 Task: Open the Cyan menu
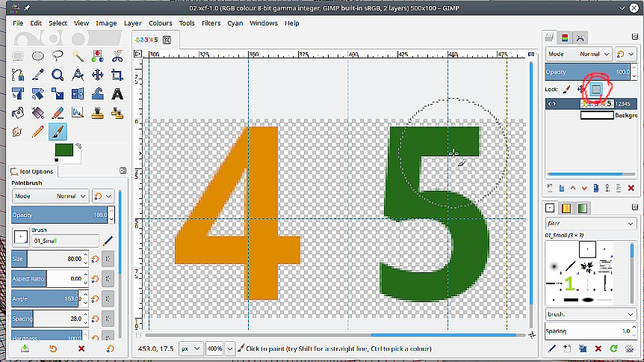[x=235, y=23]
